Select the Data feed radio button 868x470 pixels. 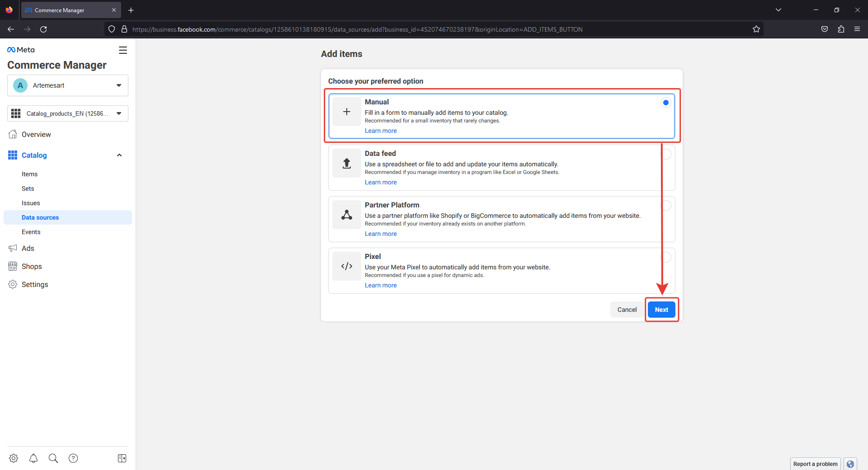666,154
